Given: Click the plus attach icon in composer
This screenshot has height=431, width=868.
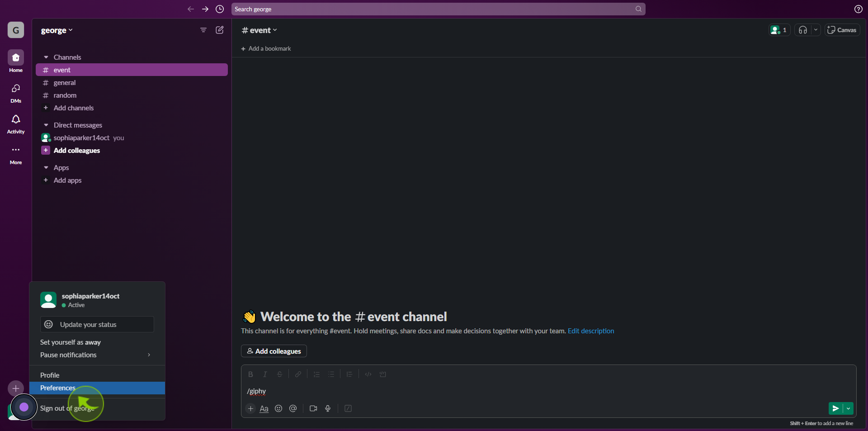Looking at the screenshot, I should pos(250,409).
